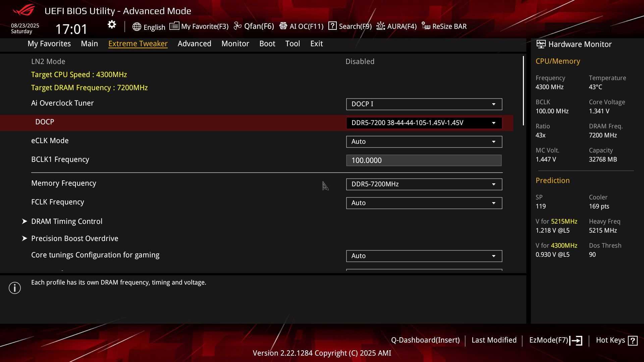Click the AURA lighting icon

pos(381,26)
